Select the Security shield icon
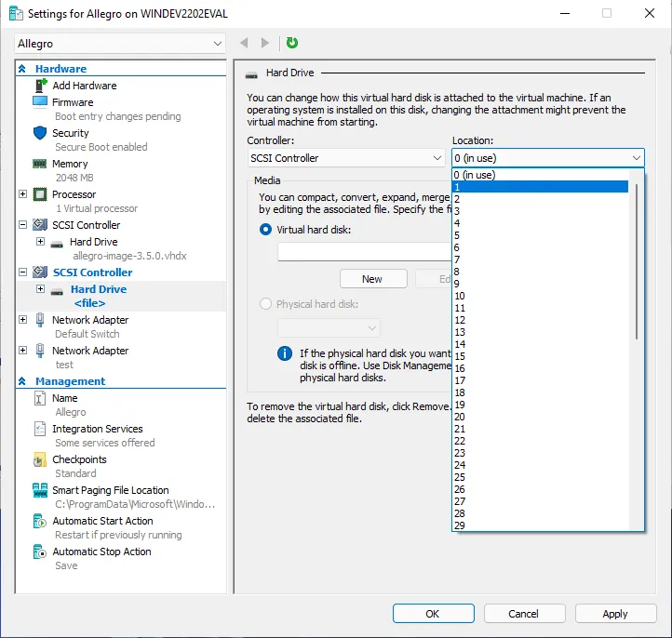Image resolution: width=672 pixels, height=638 pixels. (x=40, y=133)
